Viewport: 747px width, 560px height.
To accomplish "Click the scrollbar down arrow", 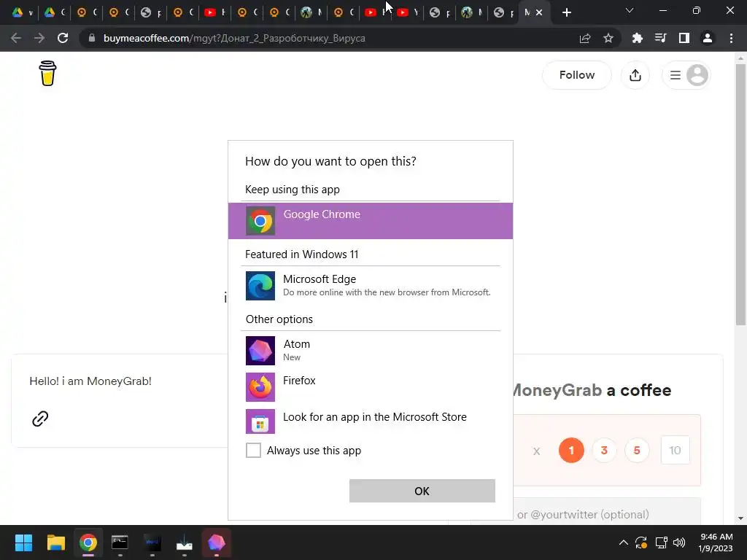I will click(740, 518).
